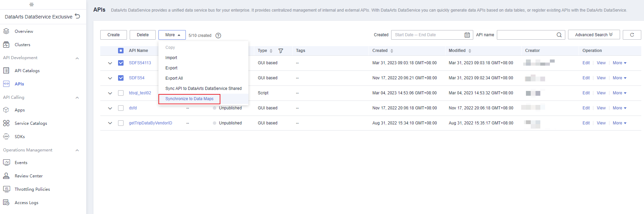Select Copy from the More menu
This screenshot has width=644, height=214.
(x=203, y=48)
